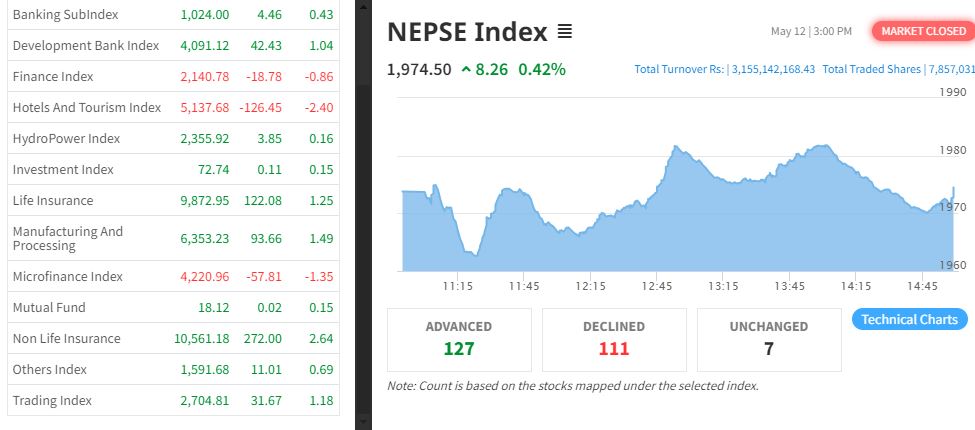The width and height of the screenshot is (975, 430).
Task: Select Manufacturing And Processing index
Action: [68, 239]
